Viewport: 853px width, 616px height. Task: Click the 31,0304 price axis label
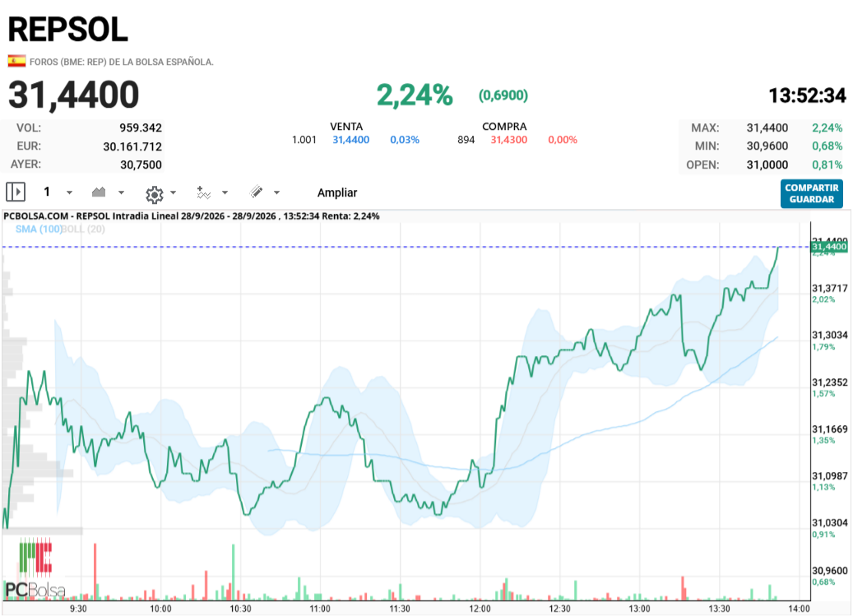(x=830, y=522)
